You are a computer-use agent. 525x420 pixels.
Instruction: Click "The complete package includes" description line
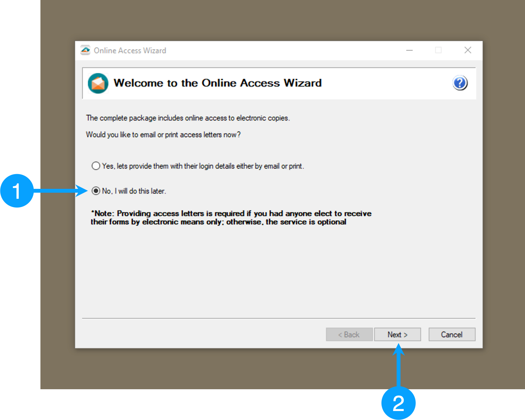(x=188, y=118)
